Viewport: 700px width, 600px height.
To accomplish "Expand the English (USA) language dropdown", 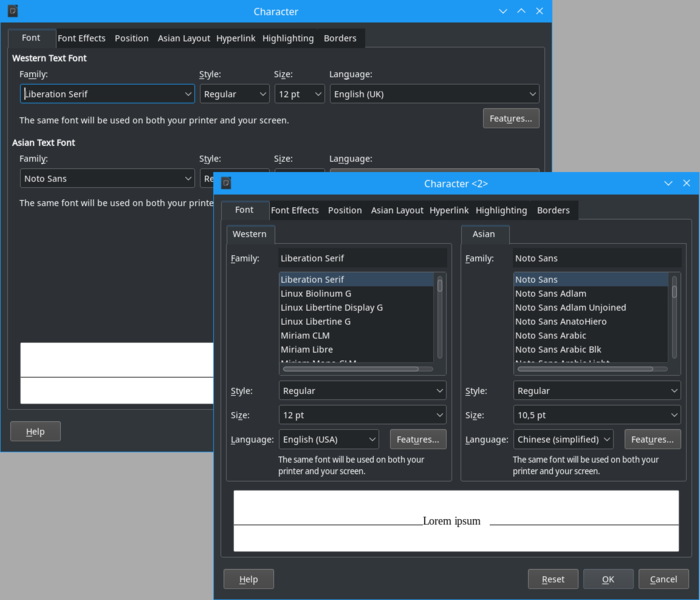I will 329,439.
